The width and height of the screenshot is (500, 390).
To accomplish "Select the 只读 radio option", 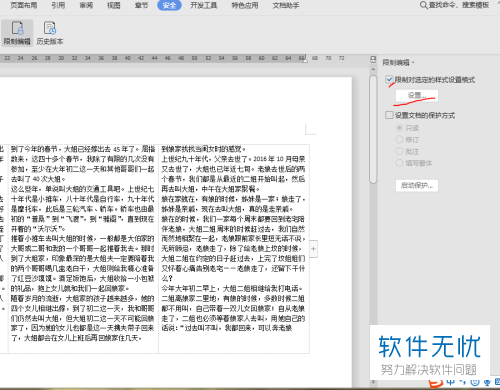I will click(x=399, y=128).
